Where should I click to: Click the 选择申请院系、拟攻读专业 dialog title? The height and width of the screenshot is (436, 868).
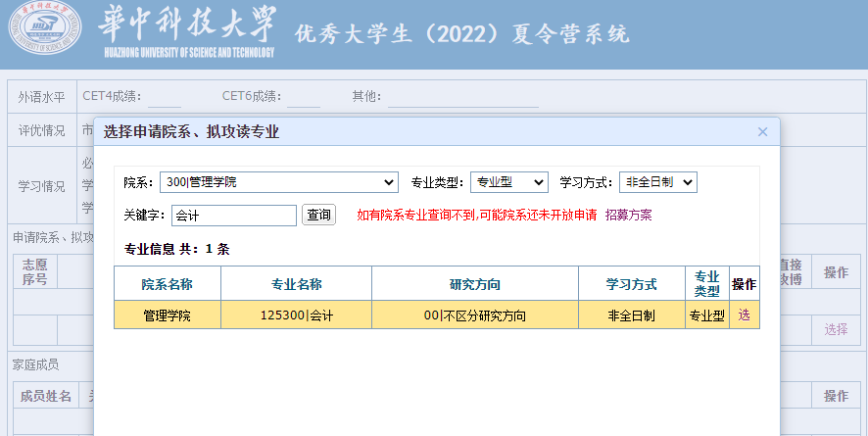pos(191,131)
